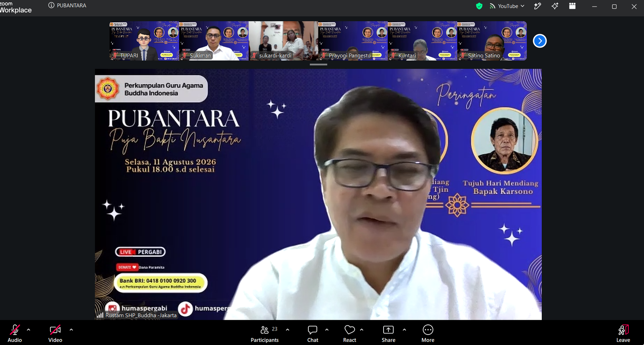Screen dimensions: 644x345
Task: Click the thumbnail strip resize handle
Action: 318,64
